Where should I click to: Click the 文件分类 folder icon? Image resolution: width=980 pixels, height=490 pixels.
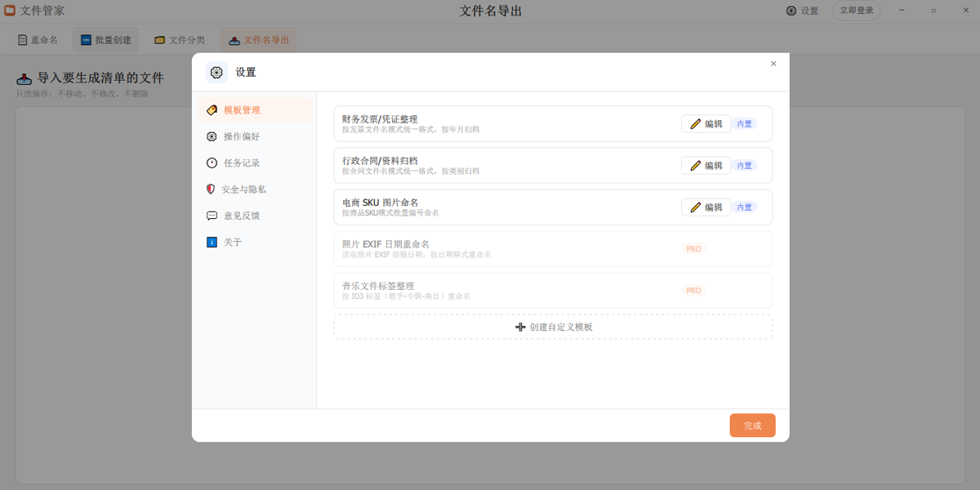click(x=160, y=40)
